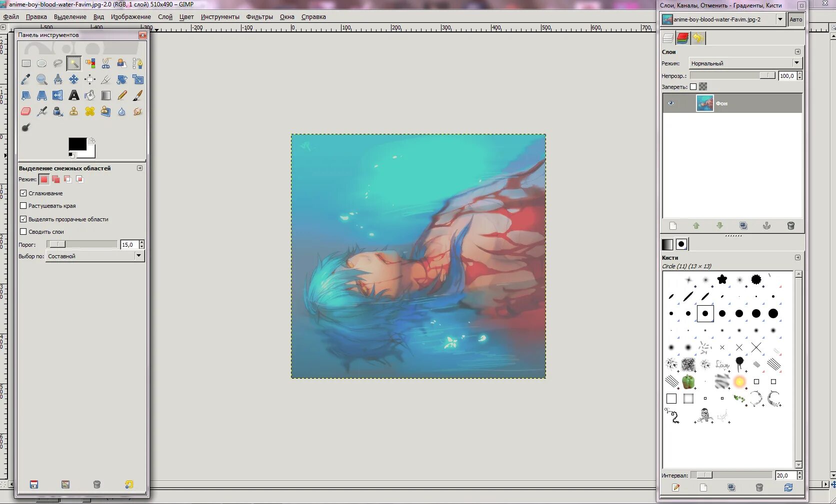Select the Rotate tool
Viewport: 836px width, 504px height.
tap(122, 79)
